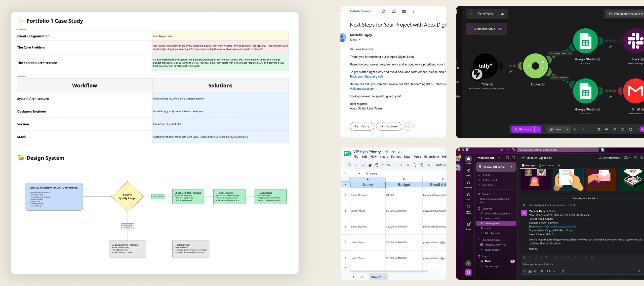Open the 100% zoom dropdown in Sheets

pos(388,165)
